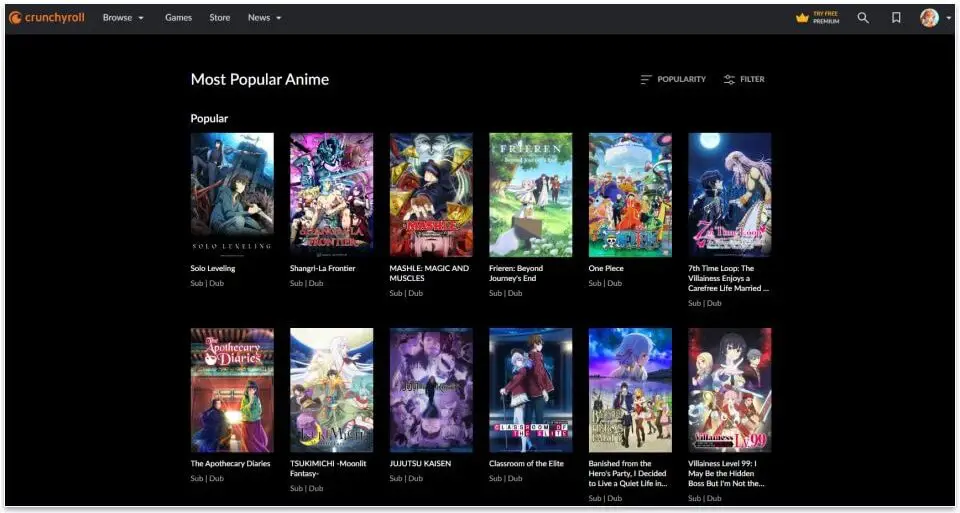Viewport: 960px width, 513px height.
Task: Click The Apothecary Diaries title link
Action: (x=230, y=463)
